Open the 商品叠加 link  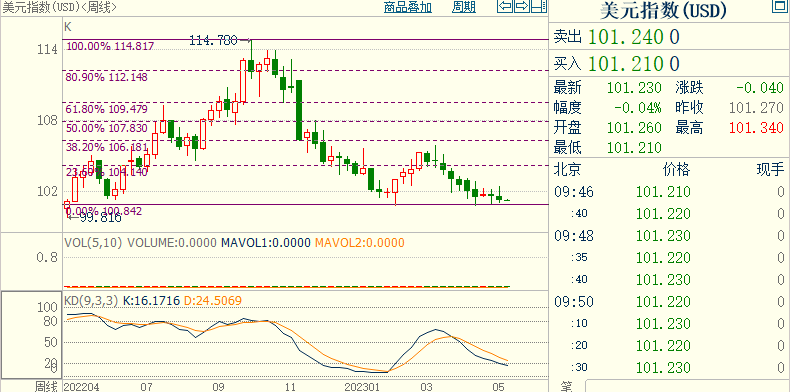click(408, 7)
